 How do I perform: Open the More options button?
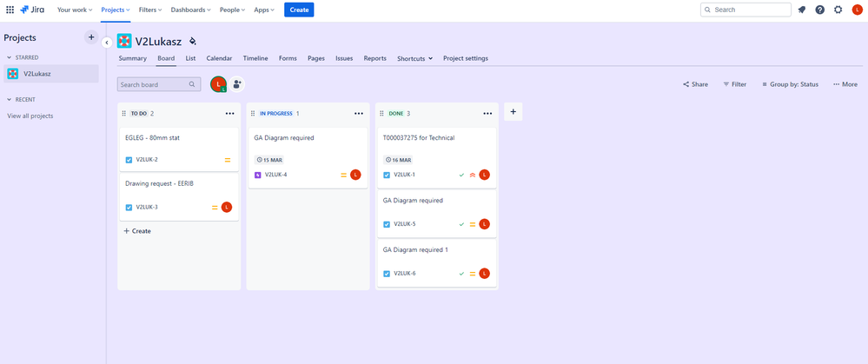845,84
